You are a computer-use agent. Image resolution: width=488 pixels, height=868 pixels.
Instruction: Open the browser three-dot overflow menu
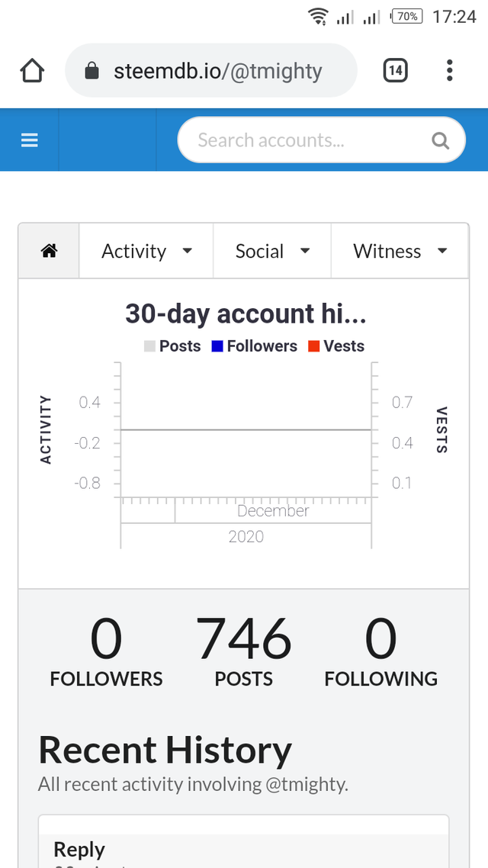click(450, 72)
